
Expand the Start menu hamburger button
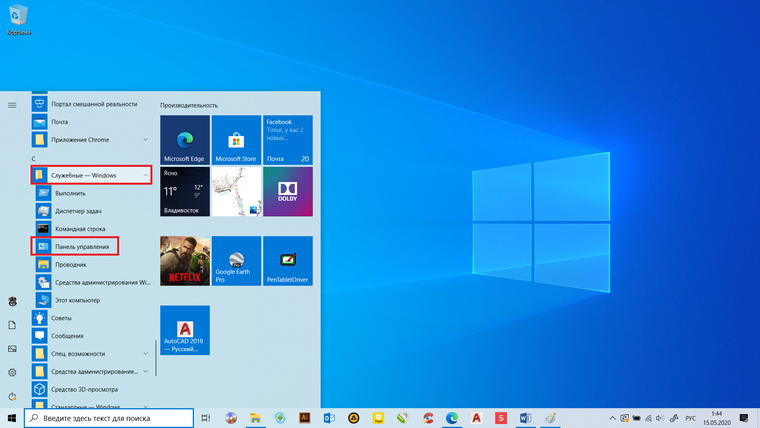click(x=12, y=105)
